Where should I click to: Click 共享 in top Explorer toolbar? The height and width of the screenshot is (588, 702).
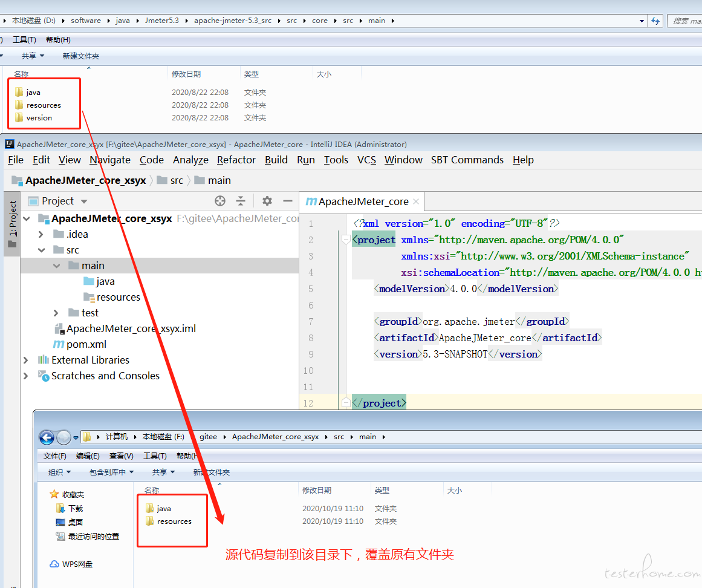coord(33,56)
